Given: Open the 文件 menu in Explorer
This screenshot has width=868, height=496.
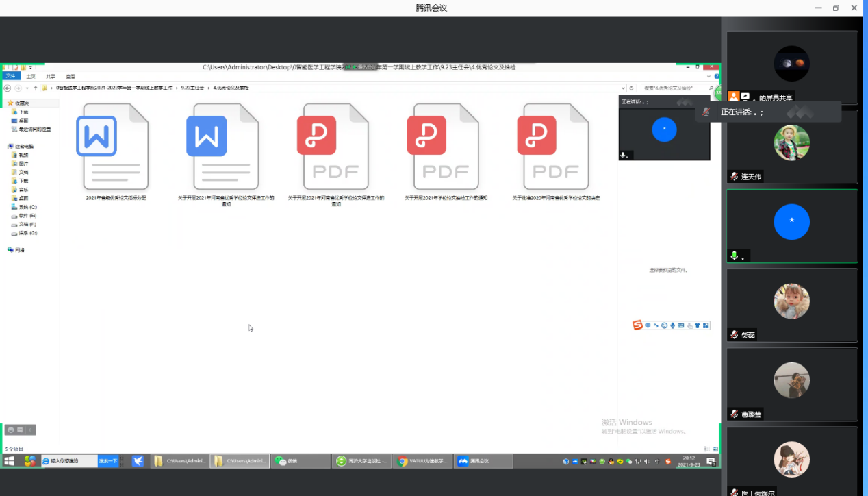Looking at the screenshot, I should [x=10, y=76].
